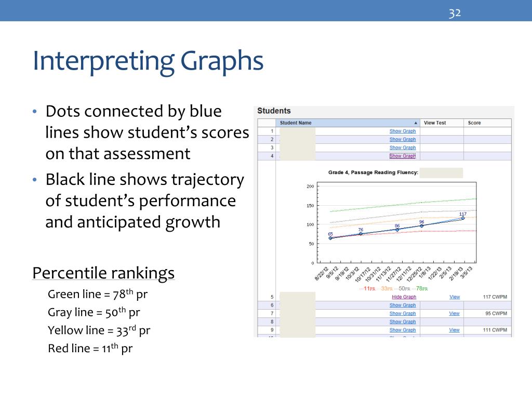Click the 78PR legend entry
The image size is (532, 399).
(420, 289)
